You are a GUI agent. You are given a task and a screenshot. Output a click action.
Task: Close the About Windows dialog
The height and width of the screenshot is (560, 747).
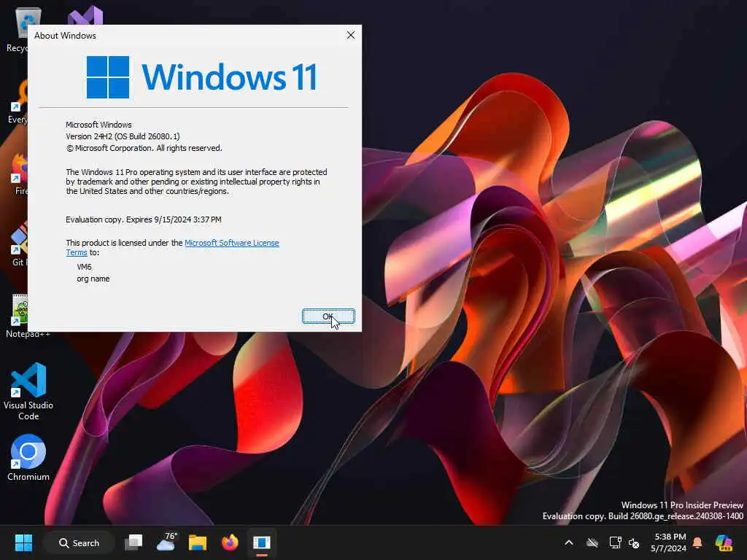[351, 35]
